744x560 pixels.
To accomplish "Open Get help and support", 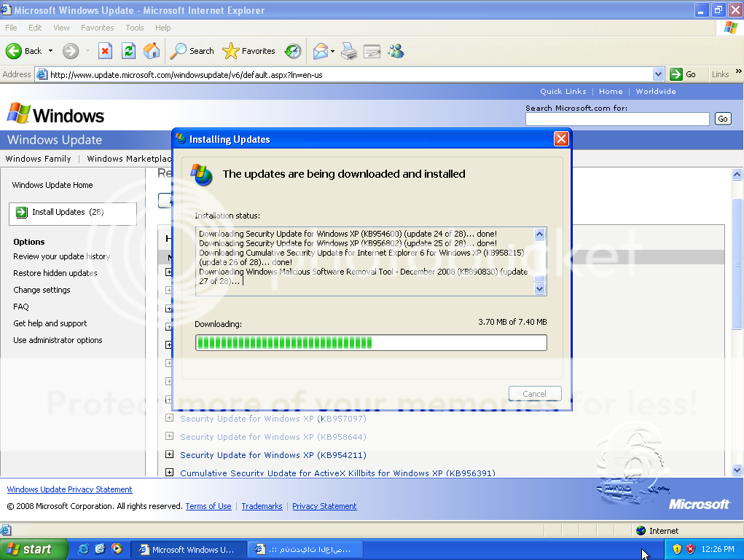I will 50,323.
